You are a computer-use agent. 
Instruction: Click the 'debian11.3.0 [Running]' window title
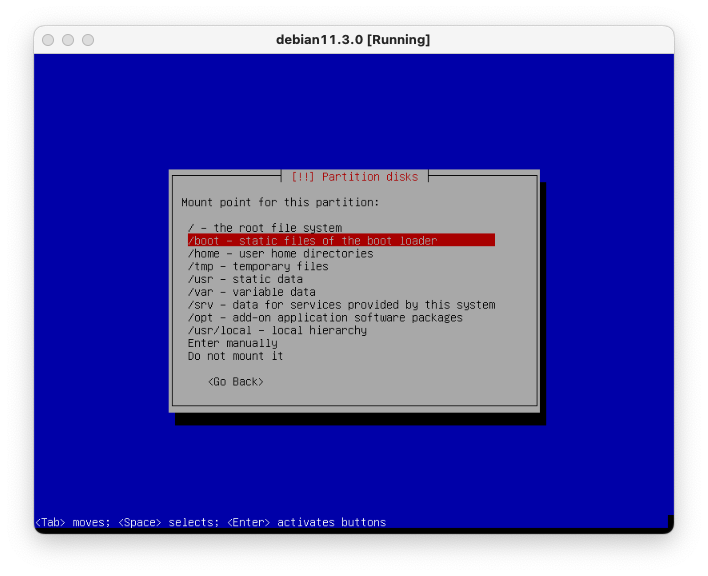(353, 40)
